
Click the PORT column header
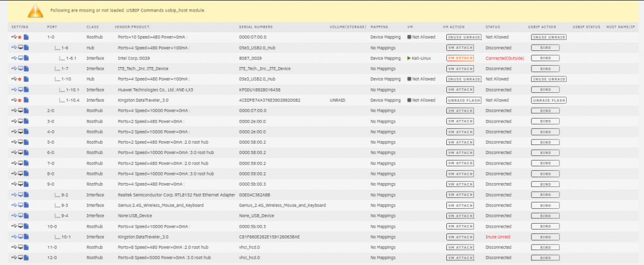click(52, 27)
